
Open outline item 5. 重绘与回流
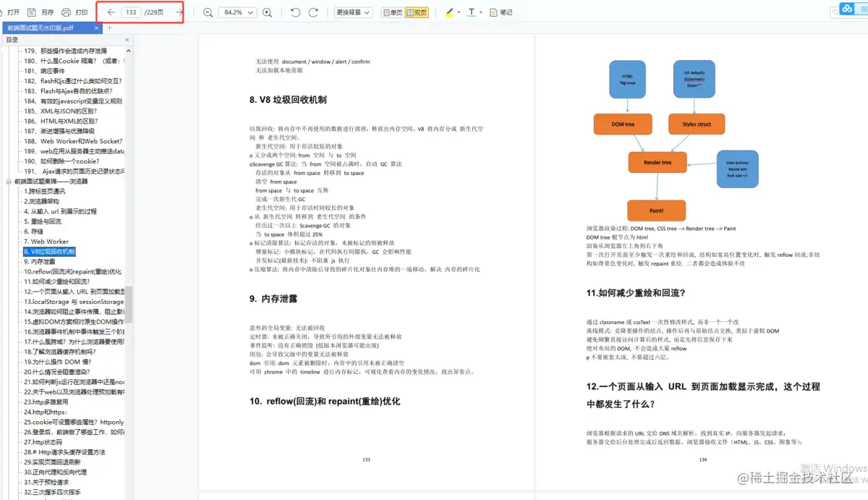(x=43, y=221)
